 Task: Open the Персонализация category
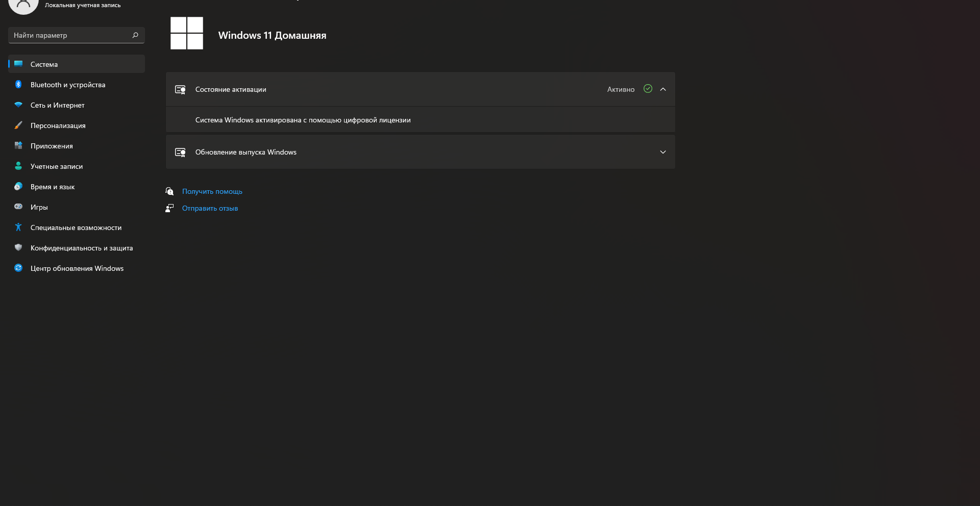tap(77, 125)
